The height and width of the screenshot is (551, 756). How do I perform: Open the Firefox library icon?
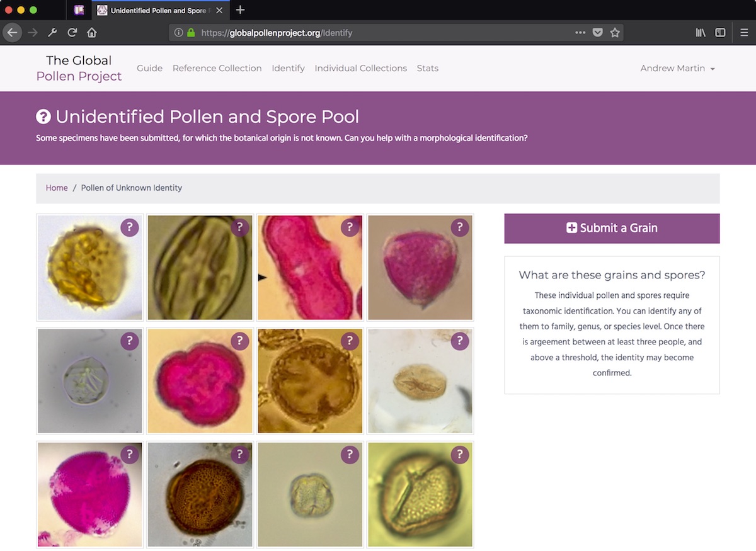click(x=701, y=33)
